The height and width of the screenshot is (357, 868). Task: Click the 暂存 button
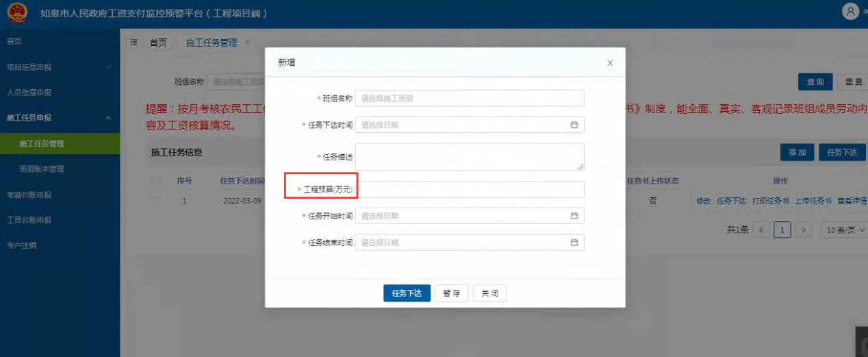[451, 293]
